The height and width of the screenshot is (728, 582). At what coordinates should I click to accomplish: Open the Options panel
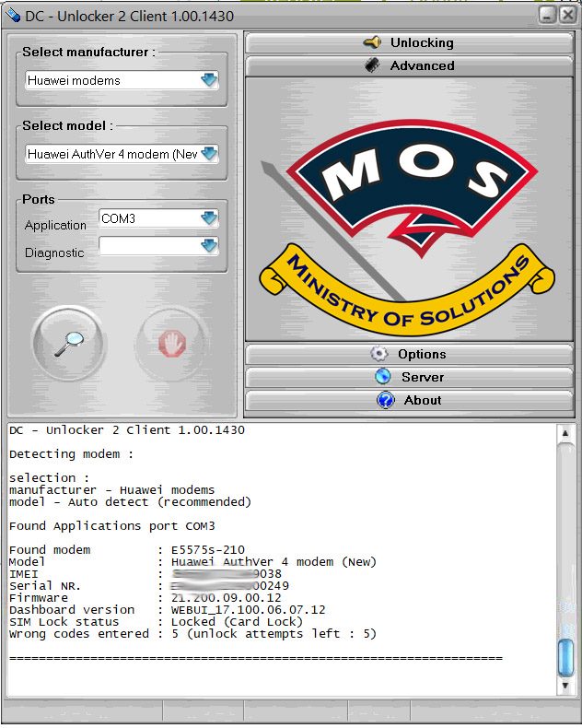tap(409, 354)
